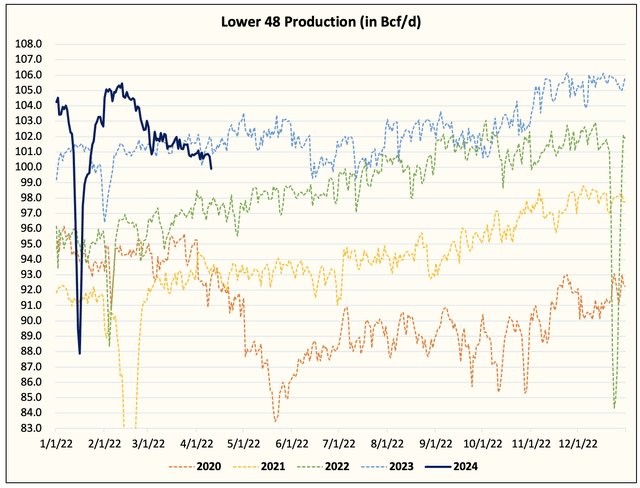Screen dimensions: 640x488
Task: Click the 9/1/22 x-axis label
Action: pyautogui.click(x=435, y=444)
